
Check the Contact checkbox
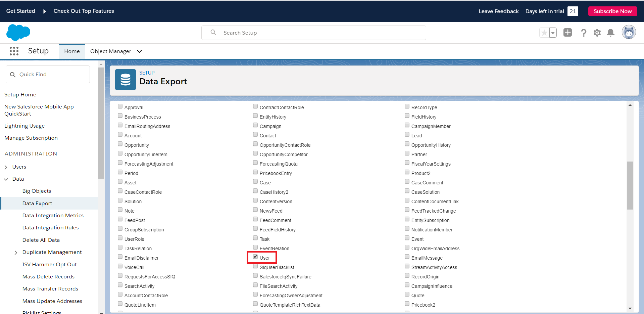coord(255,135)
